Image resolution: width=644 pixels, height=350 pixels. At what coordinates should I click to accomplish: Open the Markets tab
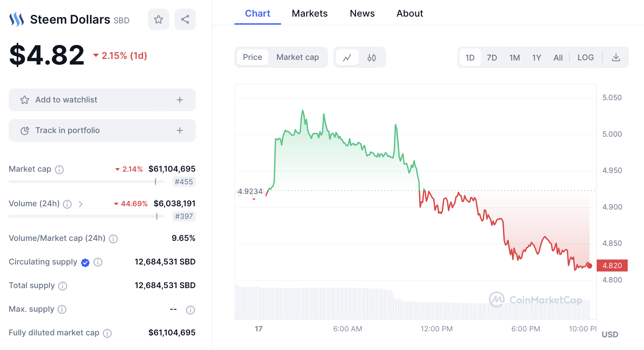click(309, 13)
